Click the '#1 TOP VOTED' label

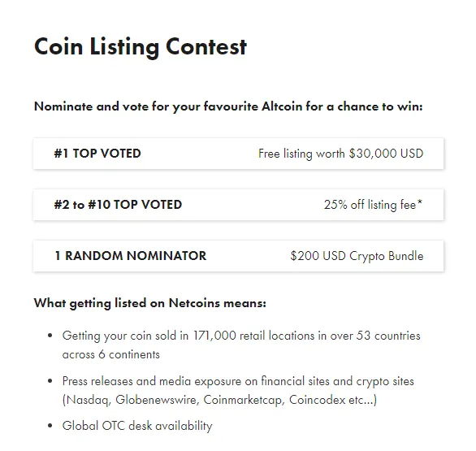click(x=97, y=154)
